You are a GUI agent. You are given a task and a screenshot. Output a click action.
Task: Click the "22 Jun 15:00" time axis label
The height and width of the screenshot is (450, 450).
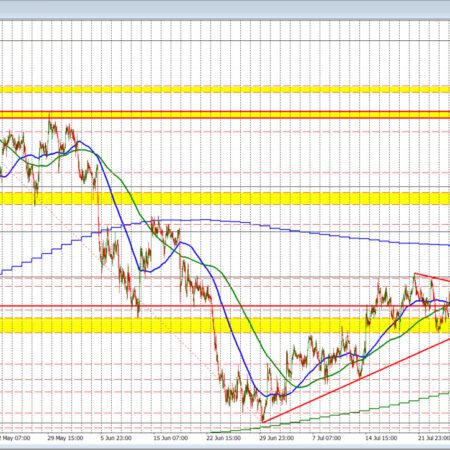pyautogui.click(x=223, y=438)
